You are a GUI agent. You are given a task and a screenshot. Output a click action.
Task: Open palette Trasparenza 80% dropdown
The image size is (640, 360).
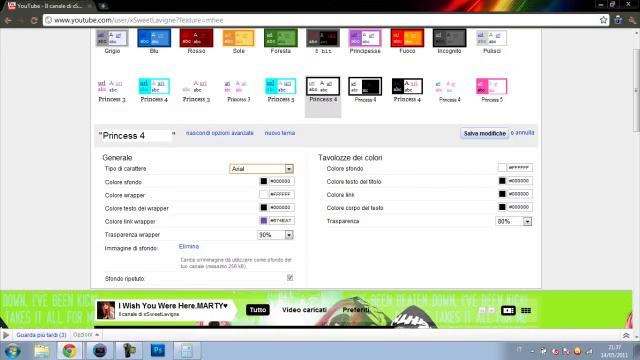[514, 221]
